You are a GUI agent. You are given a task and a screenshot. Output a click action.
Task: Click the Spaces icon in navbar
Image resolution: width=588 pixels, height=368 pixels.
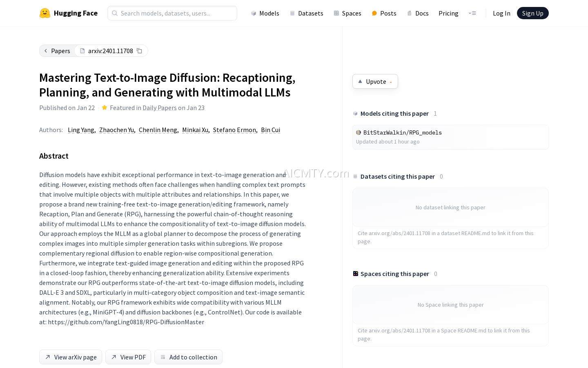point(336,13)
